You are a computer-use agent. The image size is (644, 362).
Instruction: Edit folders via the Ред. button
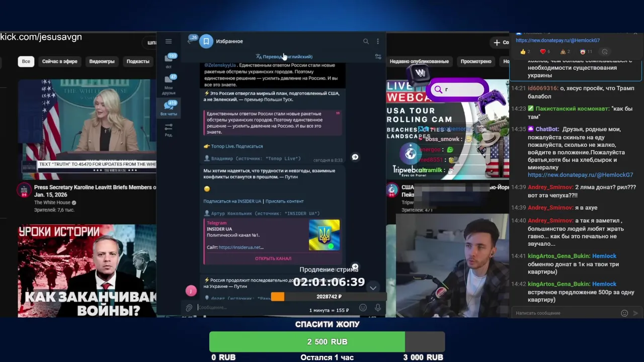click(169, 130)
